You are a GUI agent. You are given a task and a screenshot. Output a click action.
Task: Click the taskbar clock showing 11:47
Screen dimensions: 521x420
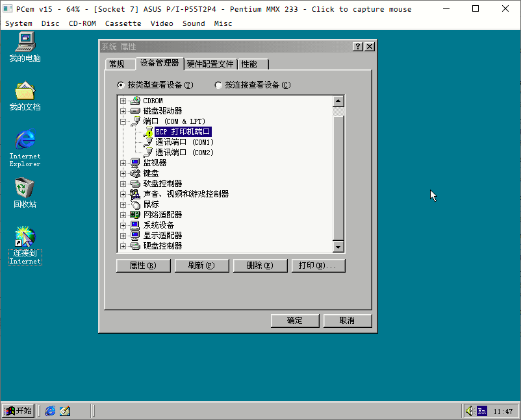click(503, 412)
